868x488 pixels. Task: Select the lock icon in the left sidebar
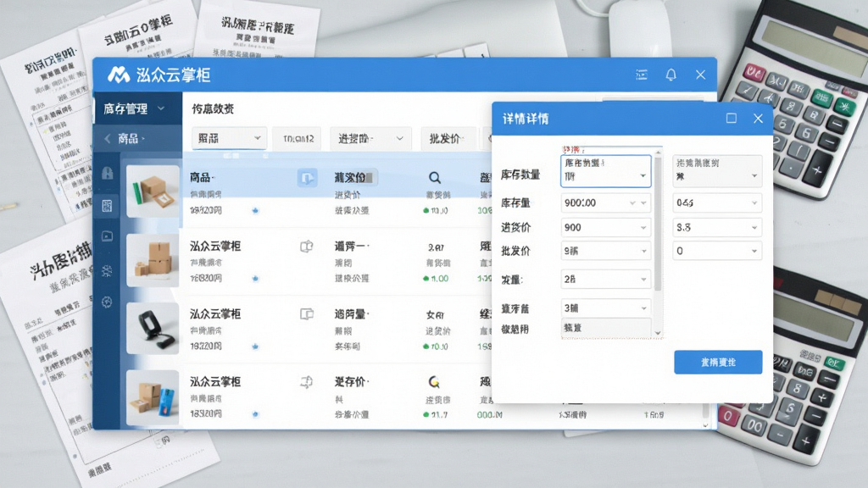coord(108,173)
